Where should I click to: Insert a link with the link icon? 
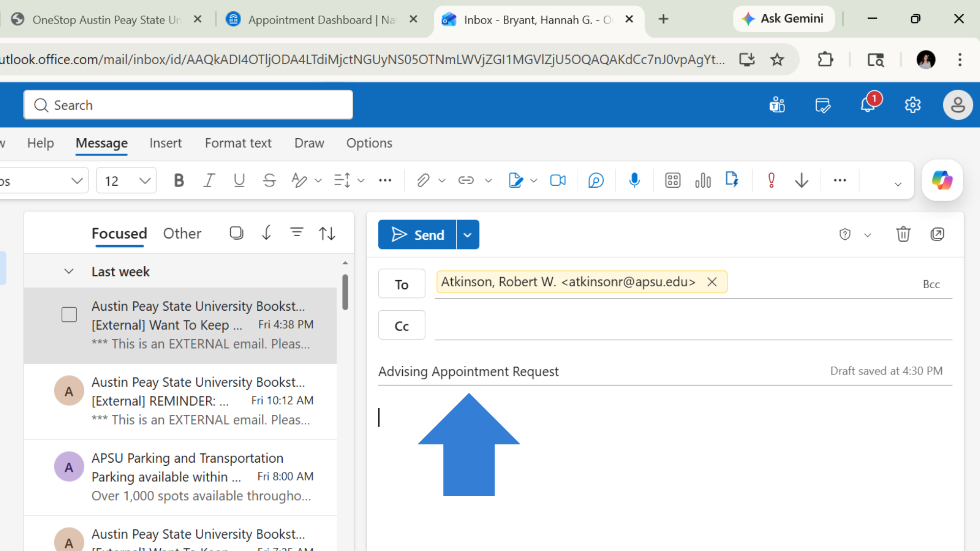tap(465, 180)
